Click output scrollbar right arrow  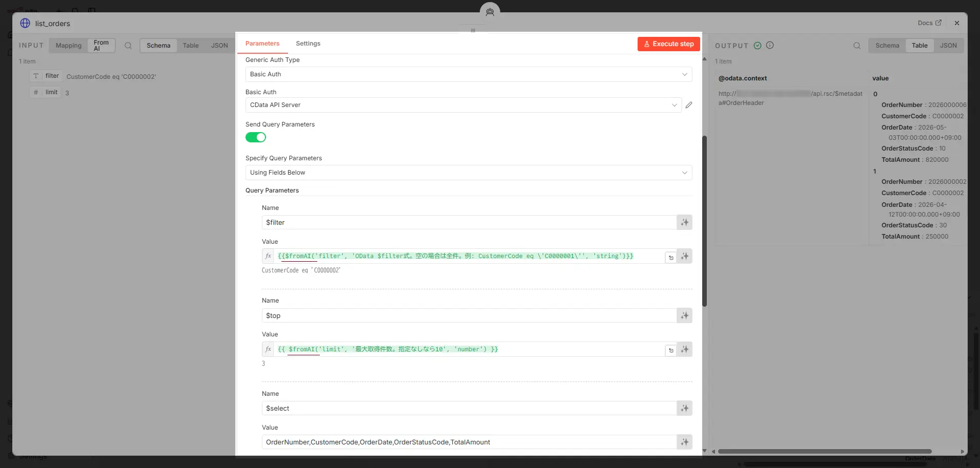pos(962,452)
